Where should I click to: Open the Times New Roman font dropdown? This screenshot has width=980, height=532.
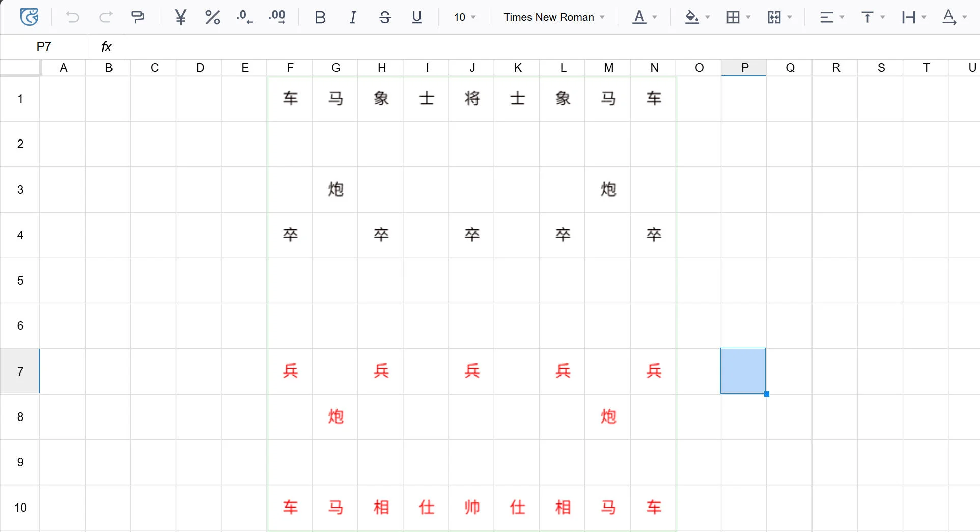[554, 17]
